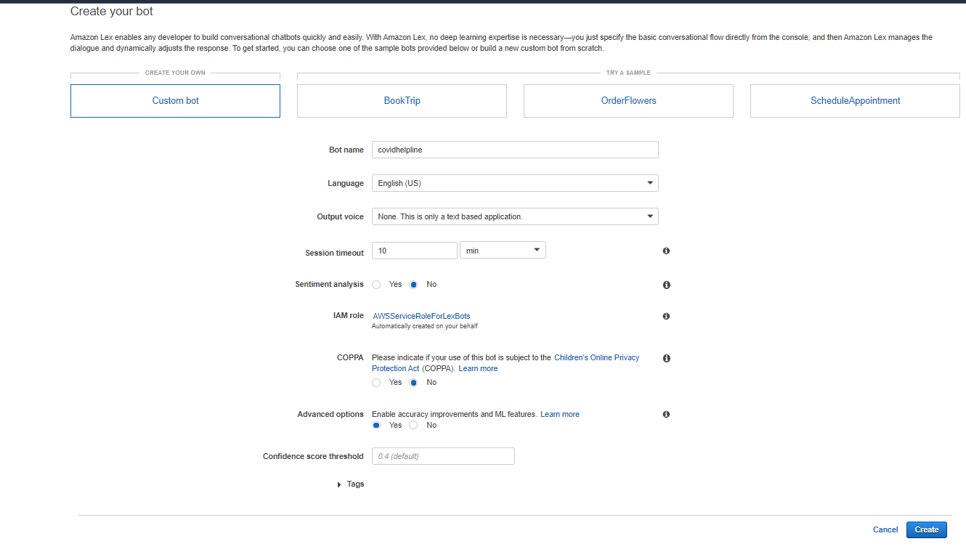
Task: Open Children's Online Privacy Protection Act link
Action: (x=506, y=363)
